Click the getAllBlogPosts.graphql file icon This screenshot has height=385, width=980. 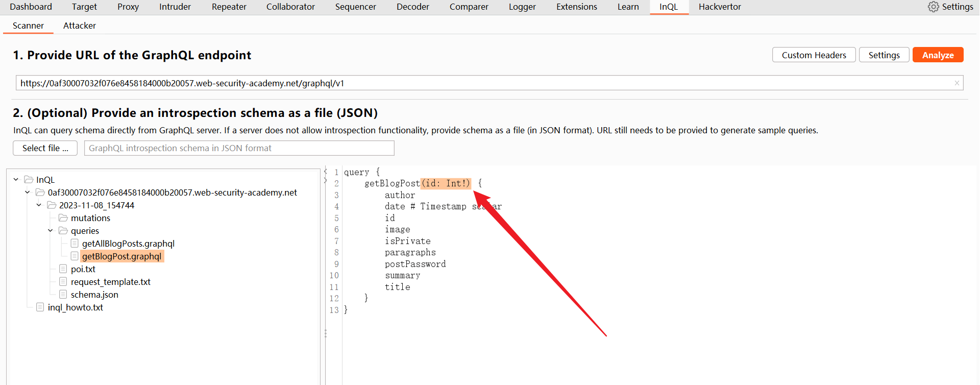point(75,244)
